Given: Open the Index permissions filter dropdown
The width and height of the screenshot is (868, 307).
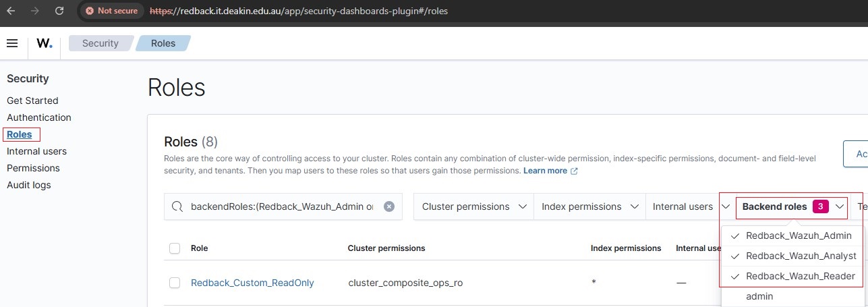Looking at the screenshot, I should (x=589, y=206).
